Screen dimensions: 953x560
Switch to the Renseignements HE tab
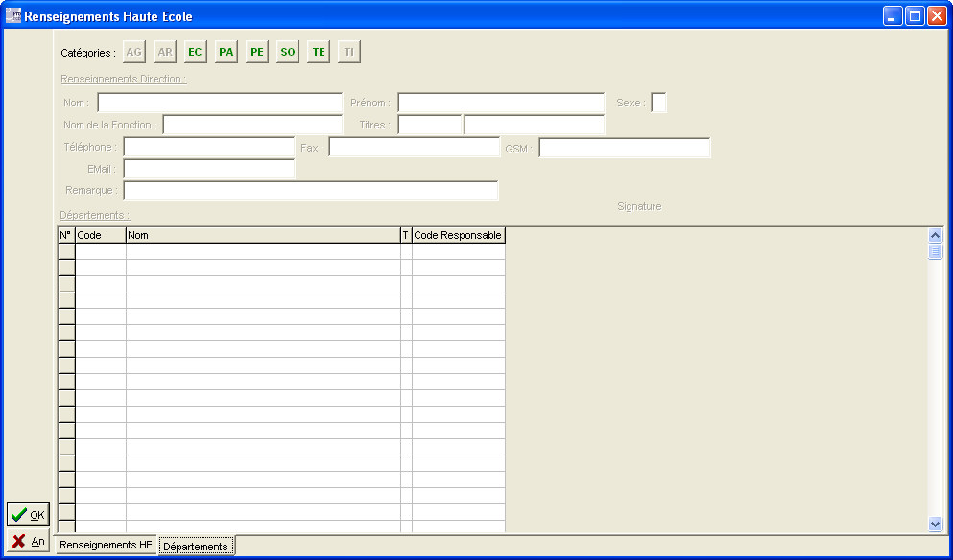click(106, 545)
